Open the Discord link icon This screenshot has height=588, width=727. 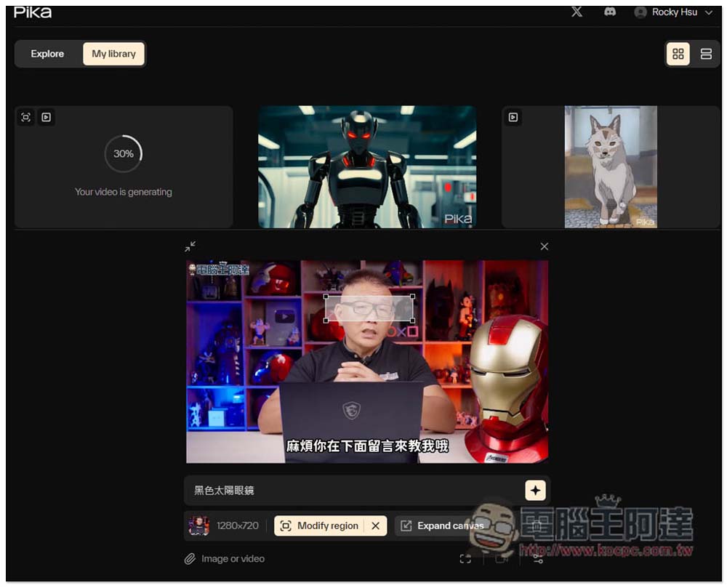(x=610, y=12)
